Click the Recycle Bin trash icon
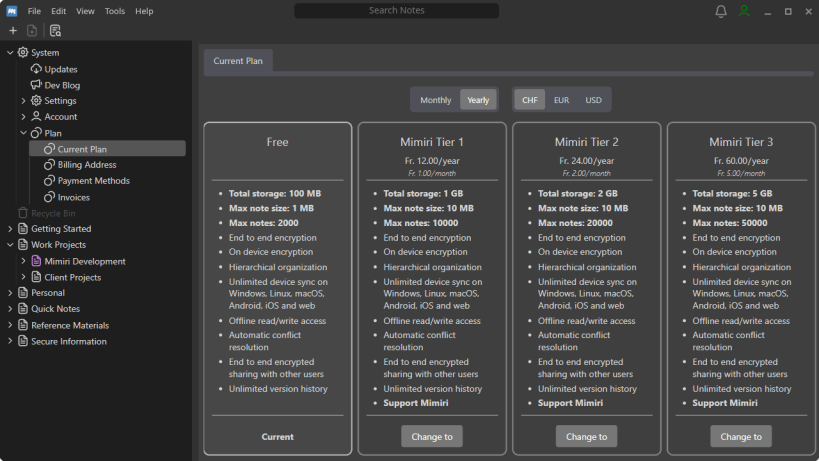Screen dimensions: 819x461 point(23,213)
